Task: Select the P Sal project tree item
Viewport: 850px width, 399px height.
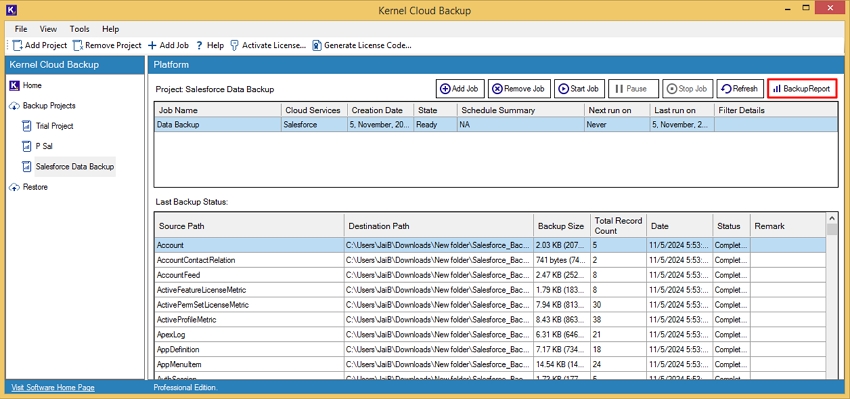Action: tap(44, 146)
